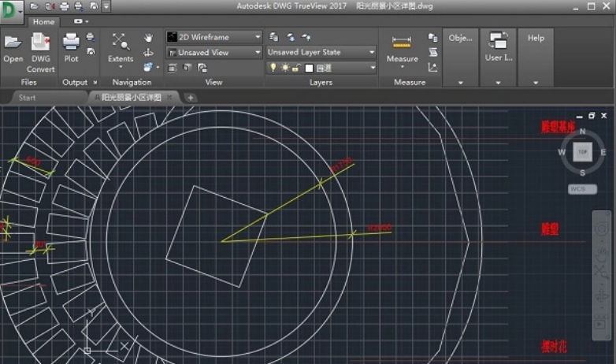Click navigation bar Zoom Extents icon
Image resolution: width=616 pixels, height=364 pixels.
point(601,272)
